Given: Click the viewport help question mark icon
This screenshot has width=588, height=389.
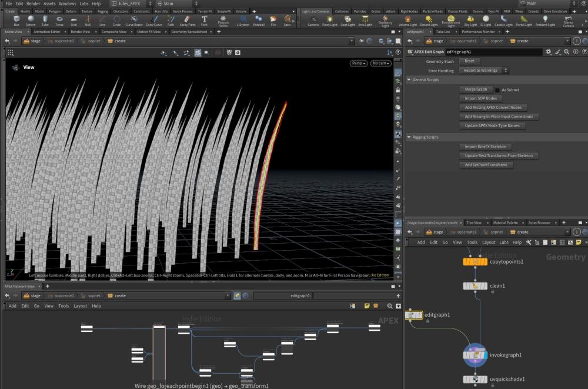Looking at the screenshot, I should pyautogui.click(x=398, y=52).
